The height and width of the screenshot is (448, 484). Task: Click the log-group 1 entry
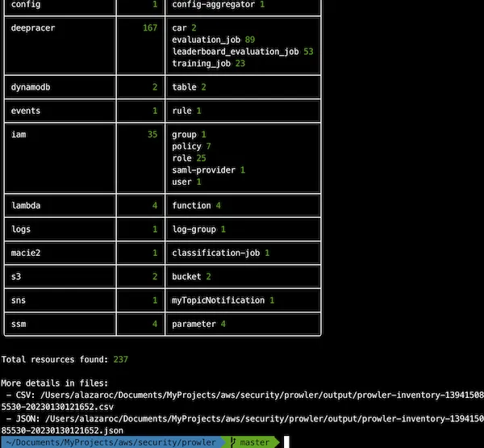point(198,229)
